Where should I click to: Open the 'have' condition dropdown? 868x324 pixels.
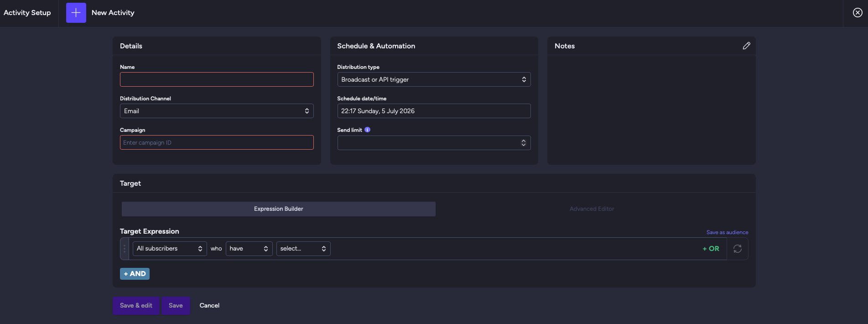coord(249,249)
